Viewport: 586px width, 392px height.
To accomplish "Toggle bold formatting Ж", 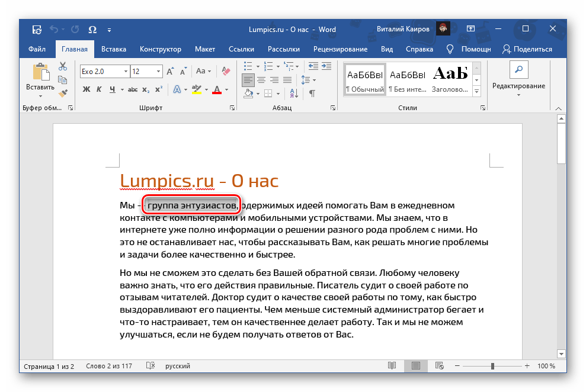I will tap(86, 89).
